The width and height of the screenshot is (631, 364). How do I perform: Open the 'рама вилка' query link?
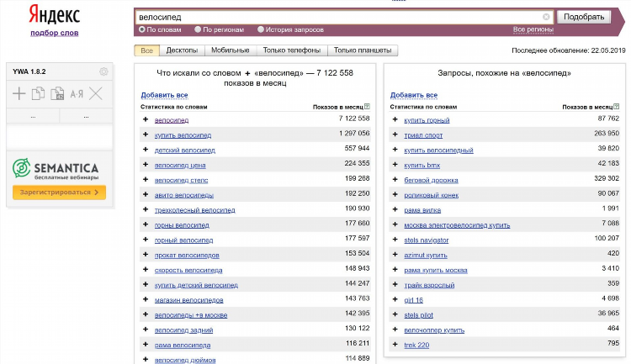tap(422, 210)
